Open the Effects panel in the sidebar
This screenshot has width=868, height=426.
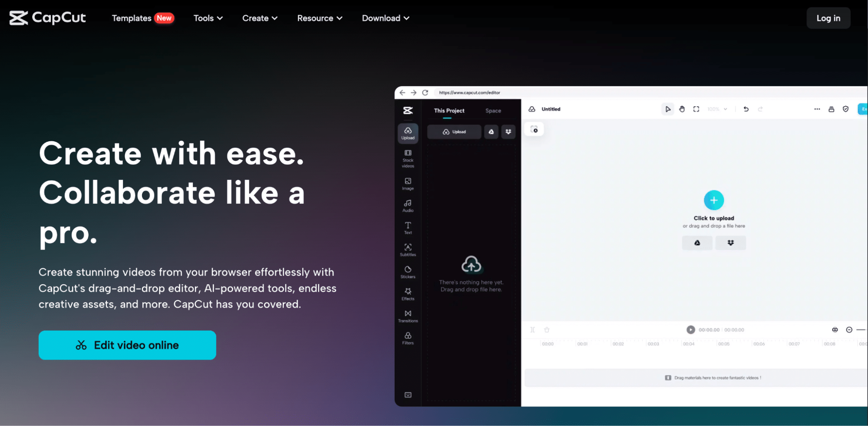coord(408,294)
